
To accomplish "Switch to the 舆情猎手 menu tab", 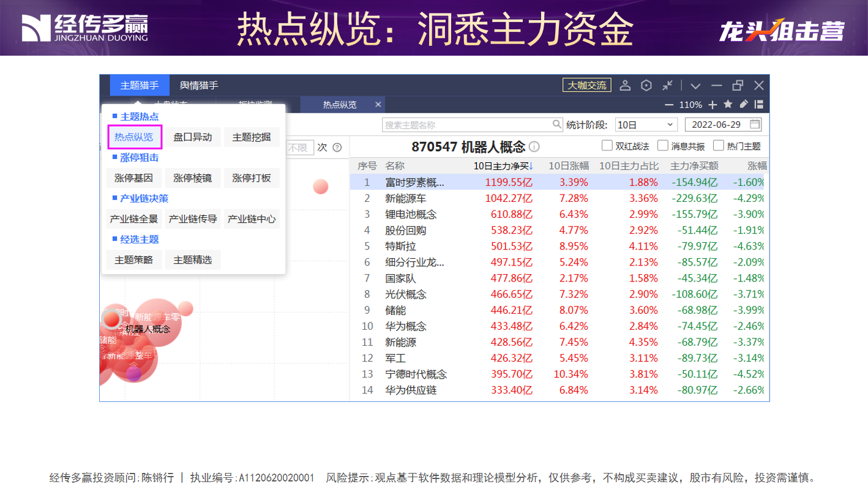I will pos(199,86).
